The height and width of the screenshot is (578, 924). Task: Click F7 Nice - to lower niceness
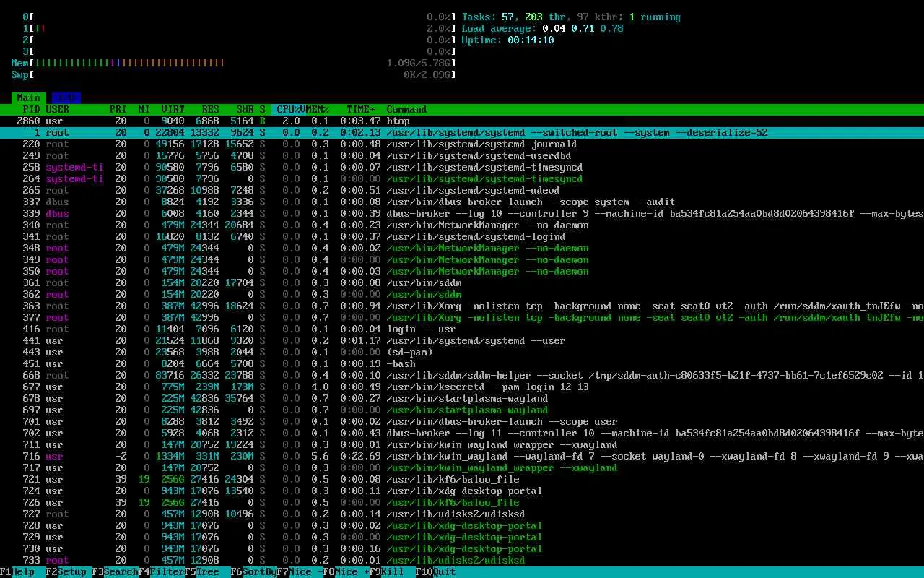coord(300,571)
